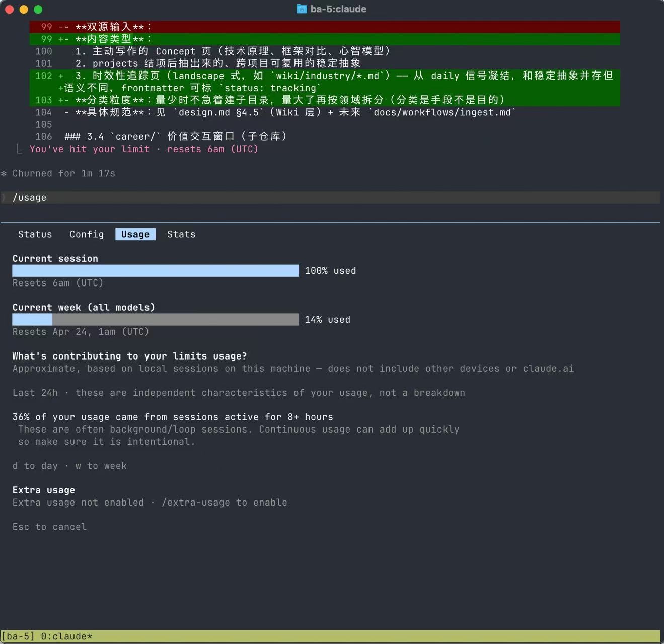
Task: Click the '/extra-usage to enable' text
Action: [224, 503]
